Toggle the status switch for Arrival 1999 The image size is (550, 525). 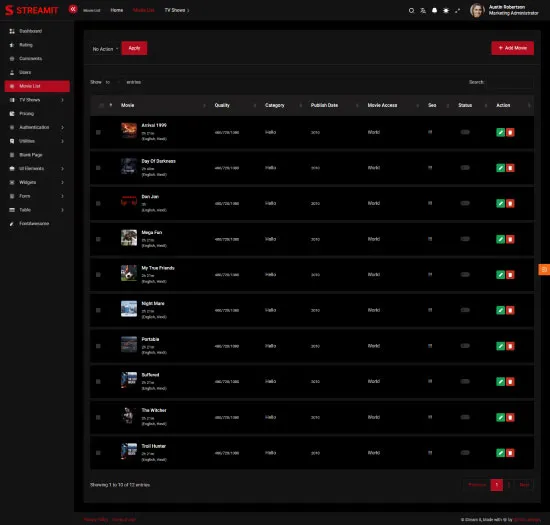[465, 132]
